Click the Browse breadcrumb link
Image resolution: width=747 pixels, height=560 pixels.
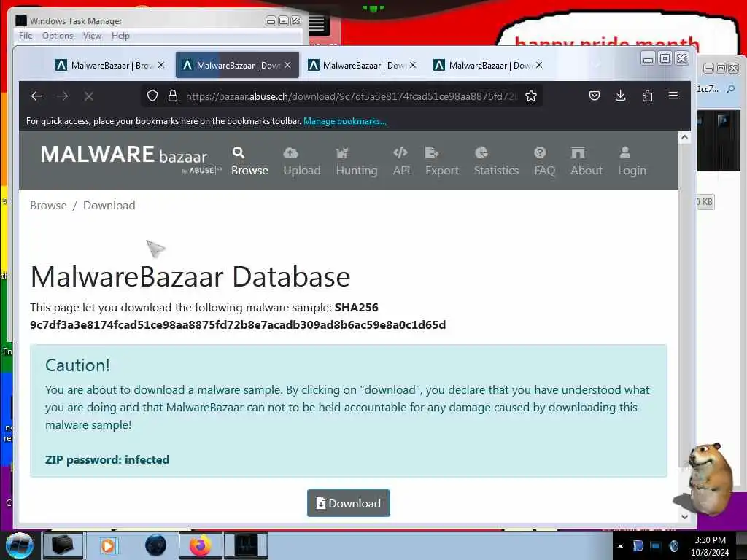[x=48, y=205]
